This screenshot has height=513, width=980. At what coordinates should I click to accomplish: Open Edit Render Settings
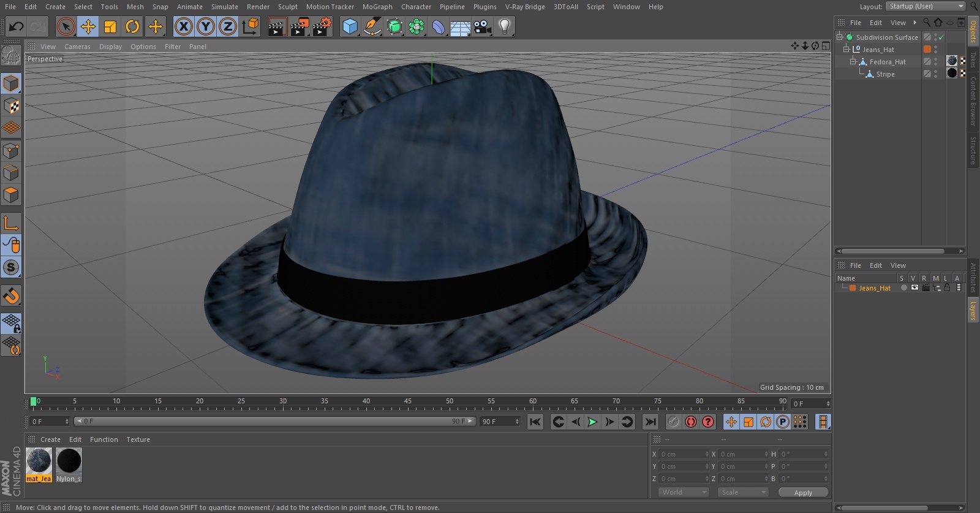tap(322, 26)
